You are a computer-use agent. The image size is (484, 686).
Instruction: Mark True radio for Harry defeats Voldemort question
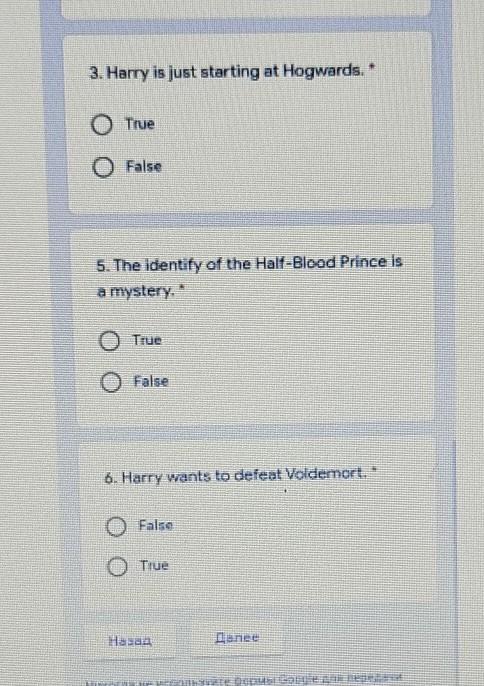117,567
